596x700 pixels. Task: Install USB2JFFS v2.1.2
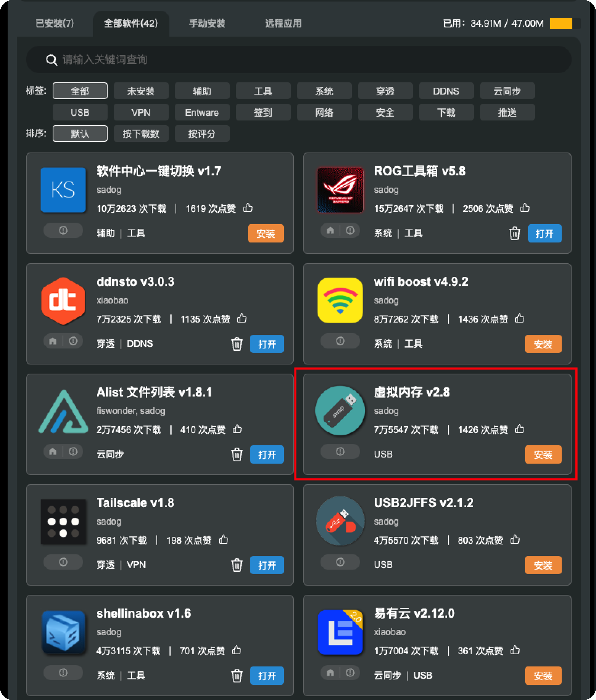(x=543, y=565)
